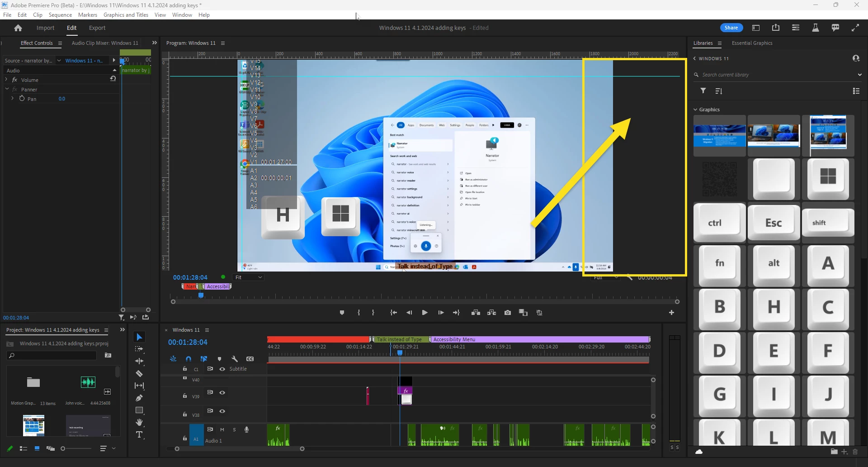Viewport: 868px width, 467px height.
Task: Select the Track Select Forward tool
Action: click(139, 349)
